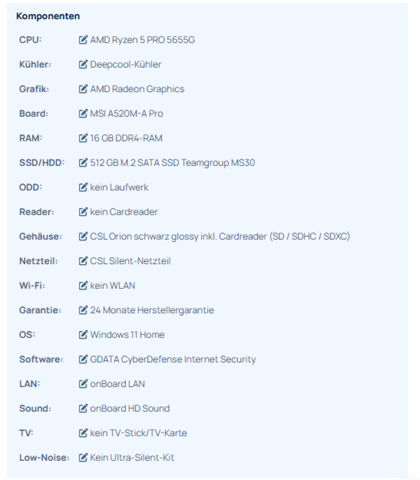Click 512 GB M.2 SATA SSD Teamgroup MS30
Image resolution: width=420 pixels, height=480 pixels.
pos(172,163)
